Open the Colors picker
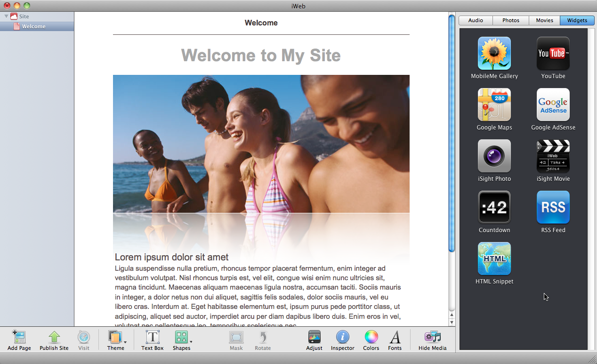Screen dimensions: 597x364 coord(371,340)
